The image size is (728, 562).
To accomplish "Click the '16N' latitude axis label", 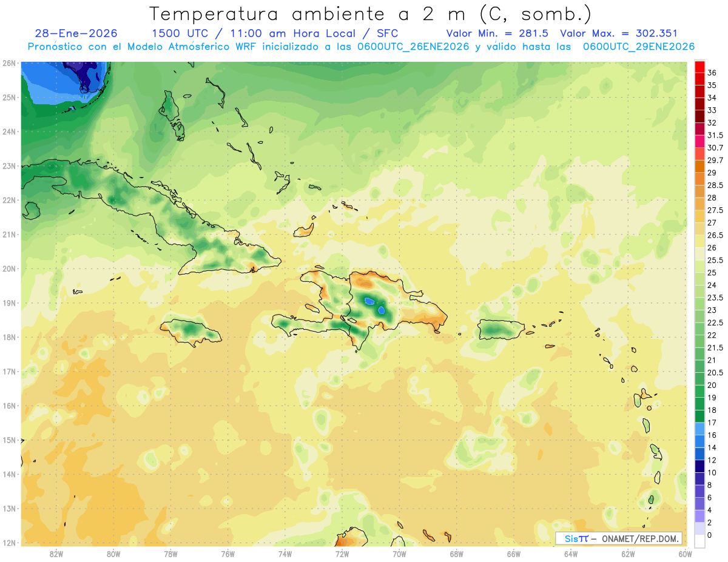I will (9, 406).
